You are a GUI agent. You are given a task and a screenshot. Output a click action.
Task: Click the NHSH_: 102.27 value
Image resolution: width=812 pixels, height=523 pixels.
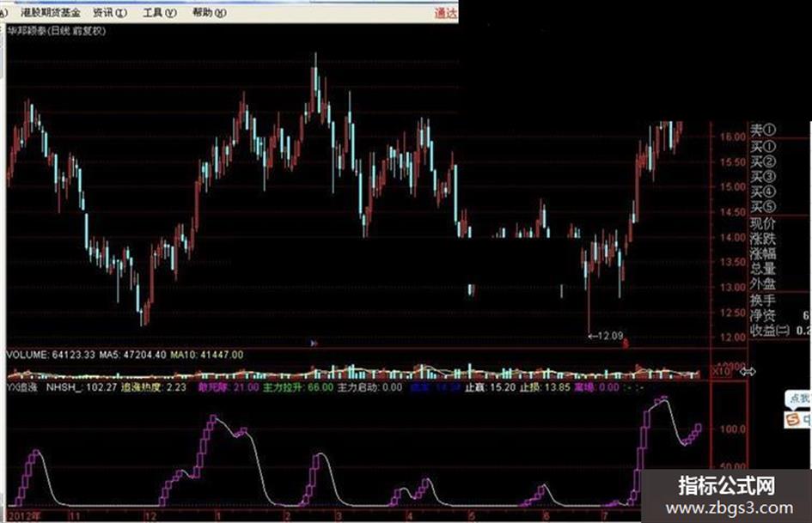[x=82, y=386]
